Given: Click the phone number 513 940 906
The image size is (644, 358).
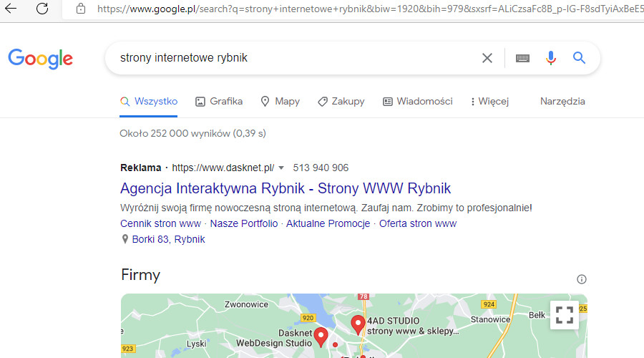Looking at the screenshot, I should 321,168.
